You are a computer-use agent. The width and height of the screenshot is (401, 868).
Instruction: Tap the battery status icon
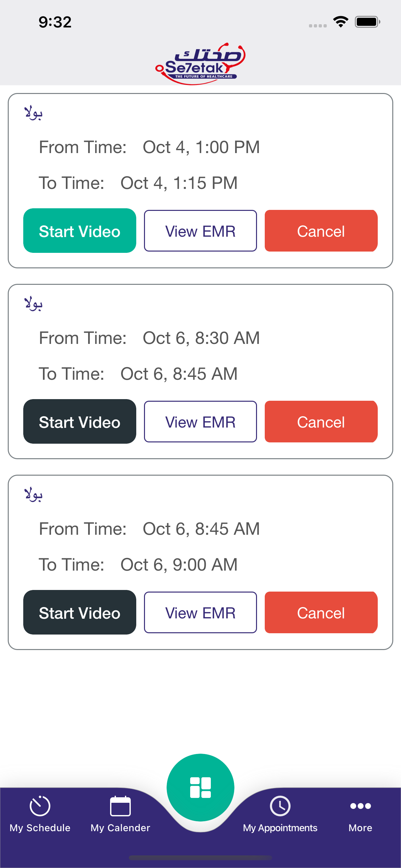click(x=367, y=22)
